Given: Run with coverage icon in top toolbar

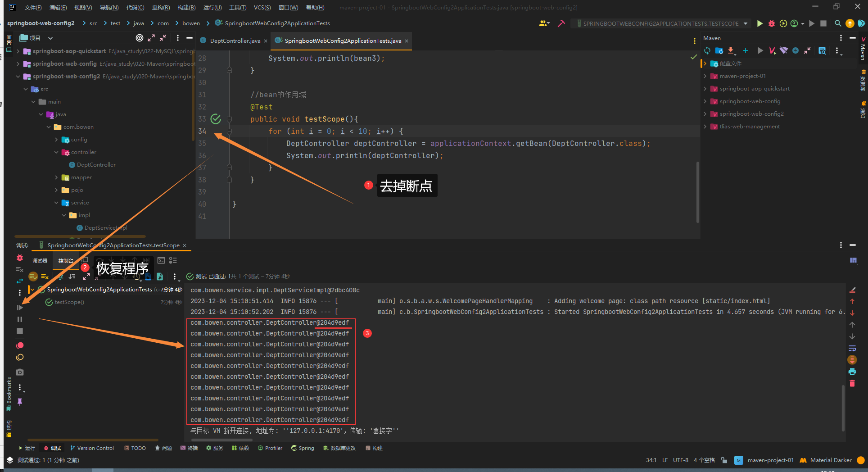Looking at the screenshot, I should pyautogui.click(x=783, y=23).
